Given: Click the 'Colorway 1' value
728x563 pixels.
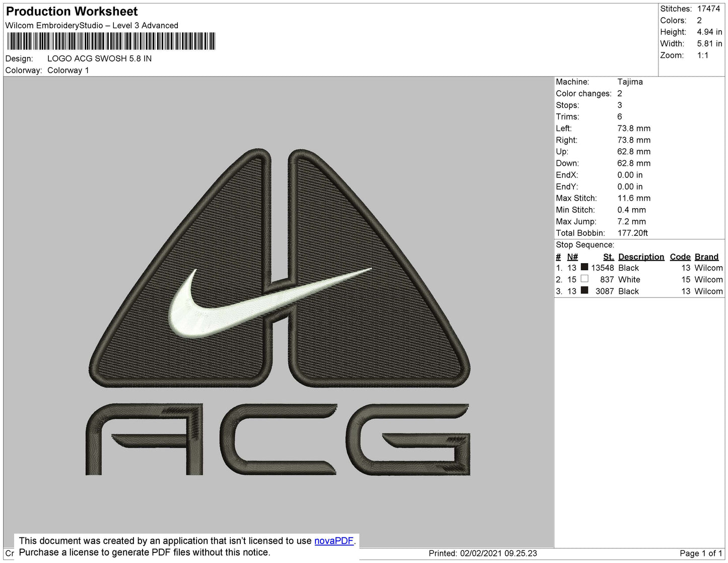Looking at the screenshot, I should pyautogui.click(x=68, y=70).
